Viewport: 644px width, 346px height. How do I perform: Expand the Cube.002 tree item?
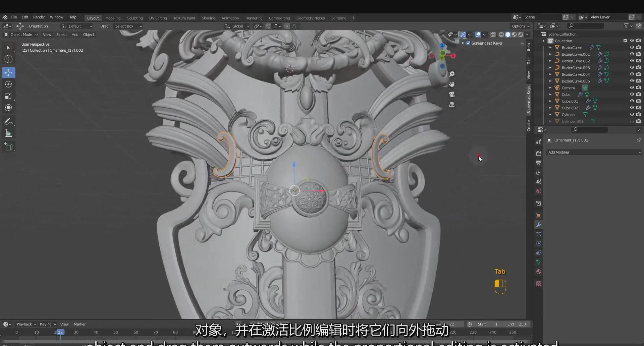pyautogui.click(x=550, y=108)
